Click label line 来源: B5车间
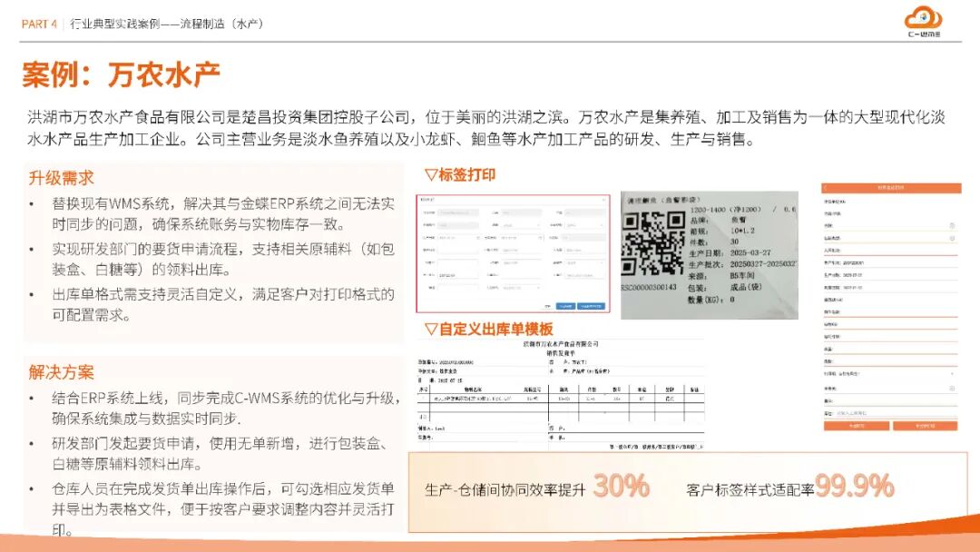Viewport: 980px width, 552px height. pyautogui.click(x=720, y=276)
